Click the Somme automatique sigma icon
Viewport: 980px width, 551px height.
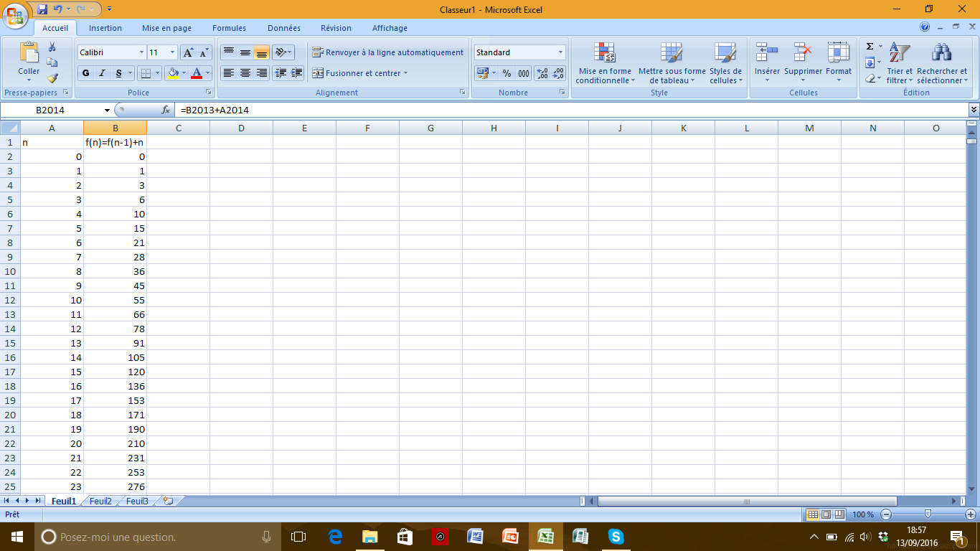[870, 47]
